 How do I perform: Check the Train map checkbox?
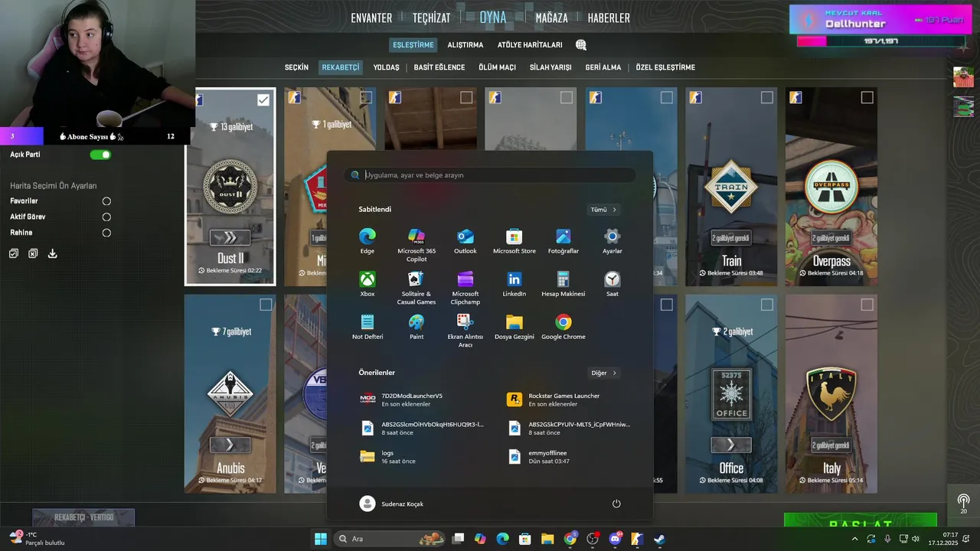767,97
